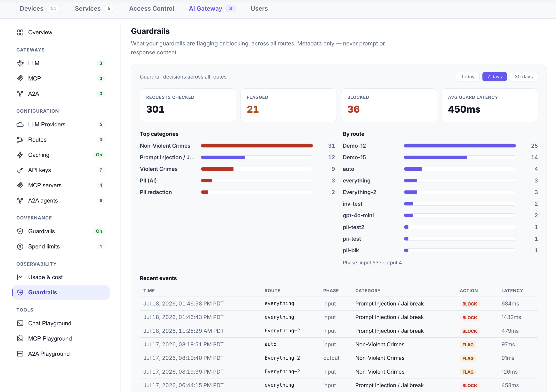Switch to the Access Control tab

(152, 8)
